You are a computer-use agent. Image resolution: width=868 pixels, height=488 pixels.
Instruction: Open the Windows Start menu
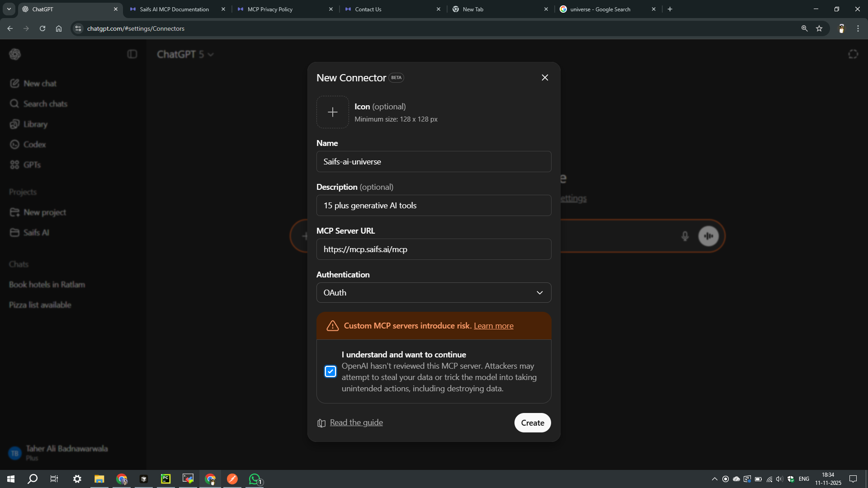11,479
